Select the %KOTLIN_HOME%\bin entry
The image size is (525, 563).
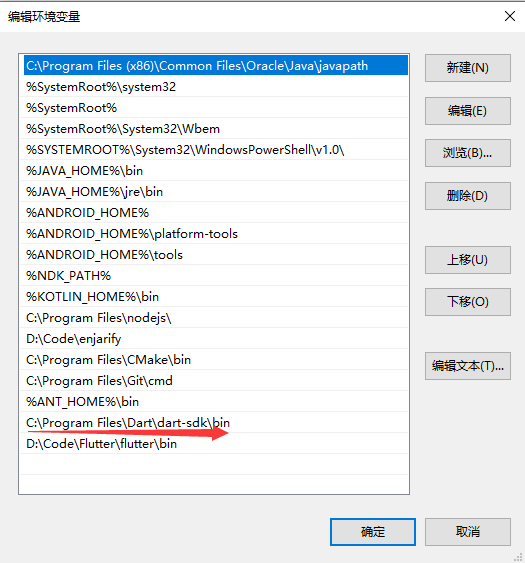coord(214,297)
